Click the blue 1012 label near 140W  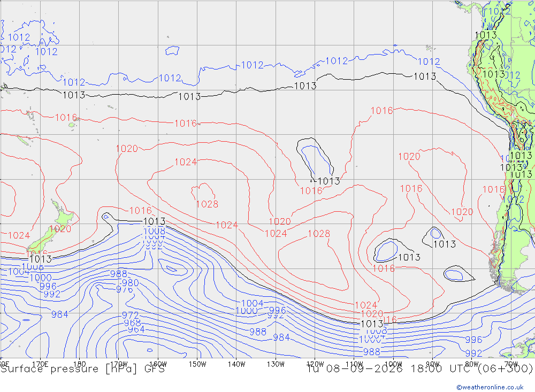pos(252,65)
